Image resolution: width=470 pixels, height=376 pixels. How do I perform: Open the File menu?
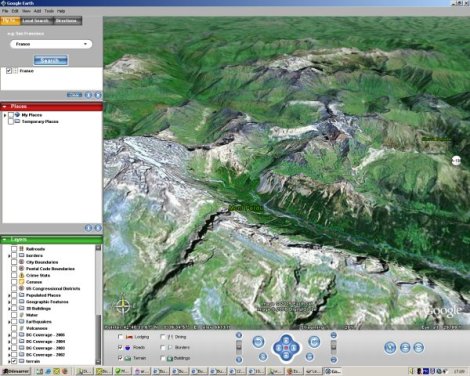[x=5, y=11]
